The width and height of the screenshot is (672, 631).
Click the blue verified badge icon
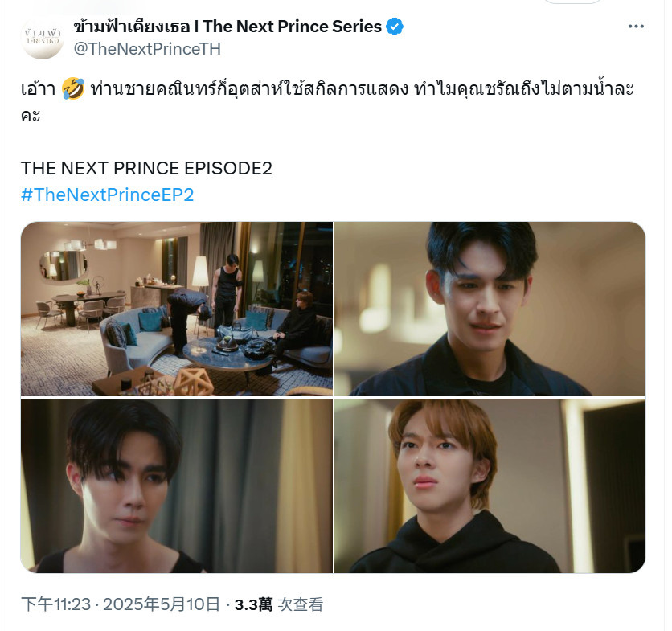click(395, 27)
